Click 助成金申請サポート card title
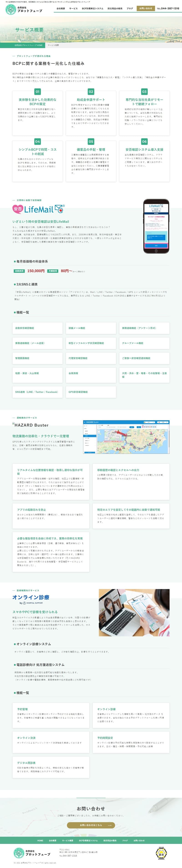The height and width of the screenshot is (868, 182). pos(91,100)
